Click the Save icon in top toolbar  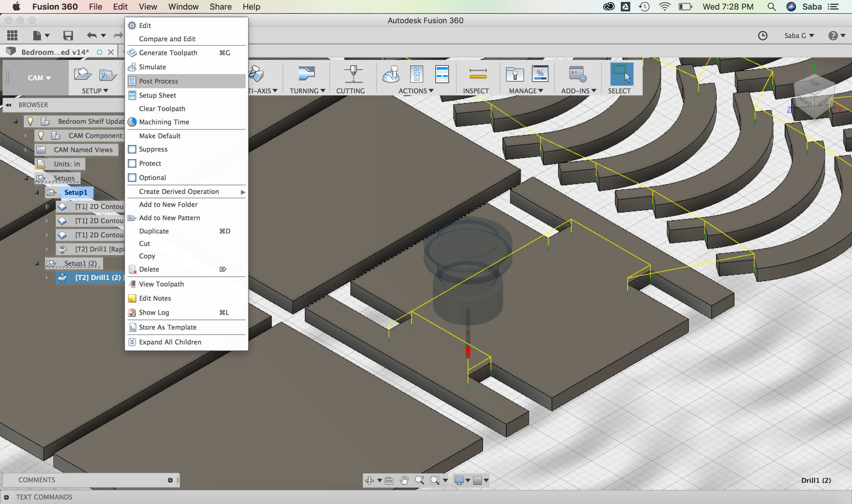coord(68,35)
